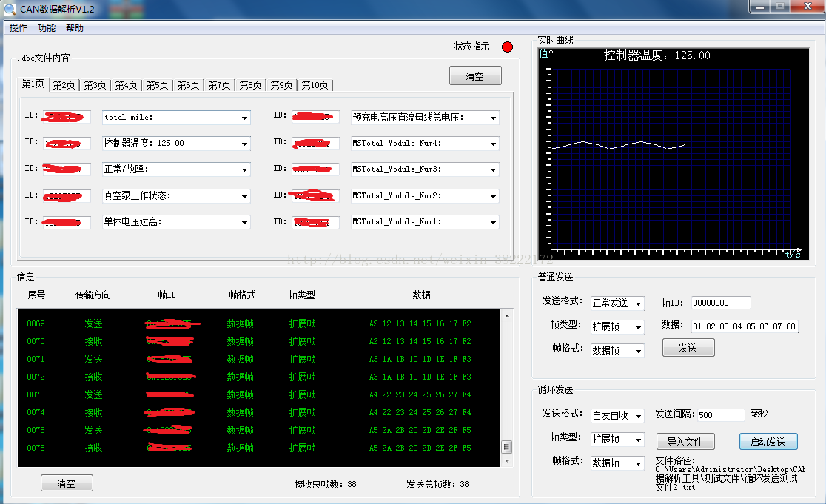Image resolution: width=826 pixels, height=504 pixels.
Task: Open 帧格式 dropdown in 普通发送
Action: [617, 351]
